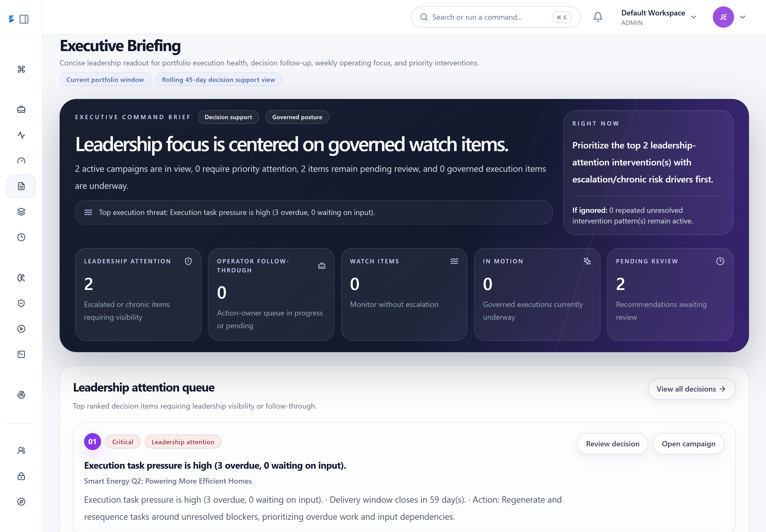
Task: Select the document briefing sidebar icon
Action: tap(21, 186)
